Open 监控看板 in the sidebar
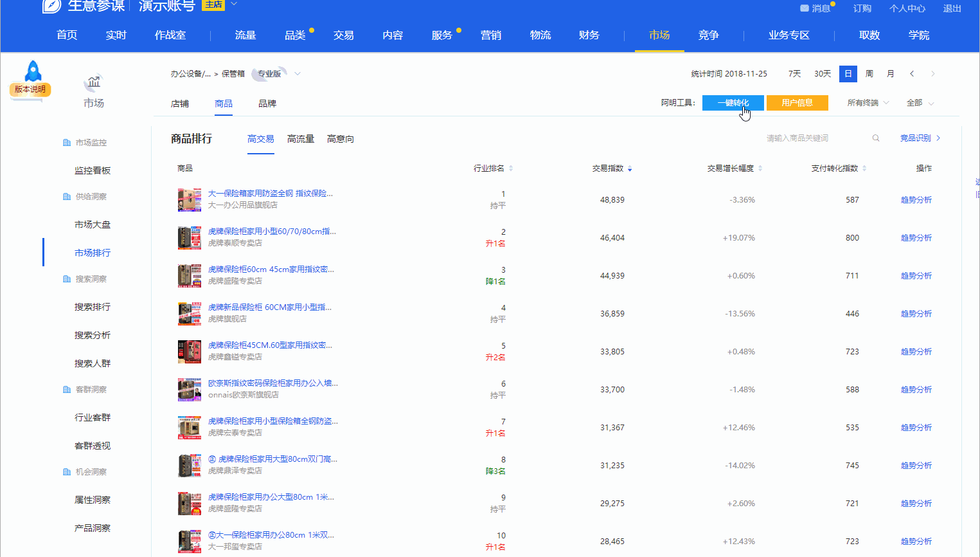 point(93,170)
